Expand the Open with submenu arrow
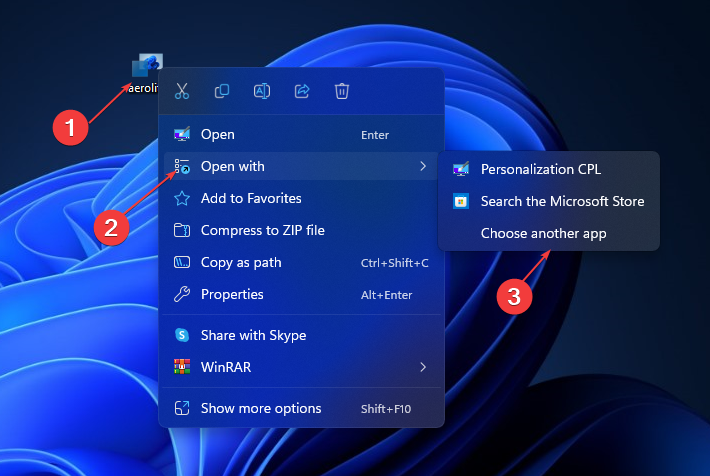This screenshot has width=710, height=476. [x=423, y=166]
